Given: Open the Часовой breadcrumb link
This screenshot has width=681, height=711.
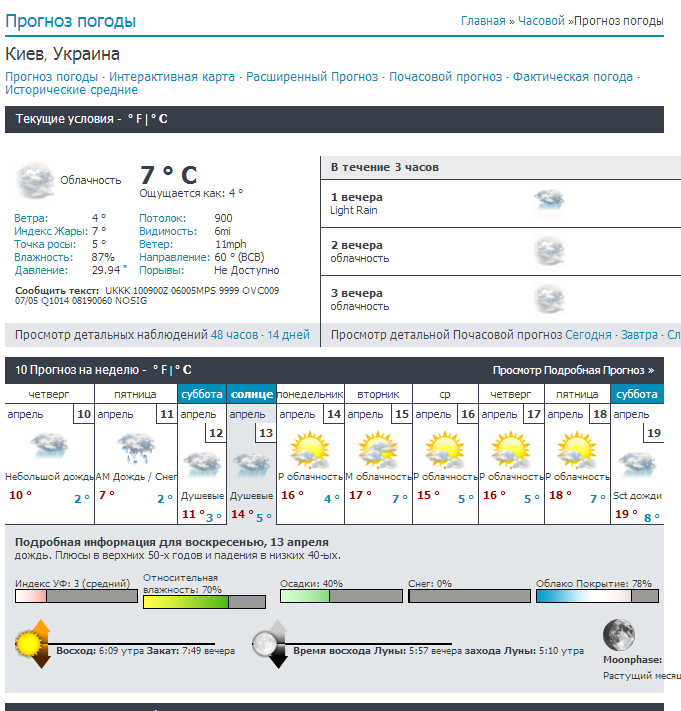Looking at the screenshot, I should click(541, 21).
